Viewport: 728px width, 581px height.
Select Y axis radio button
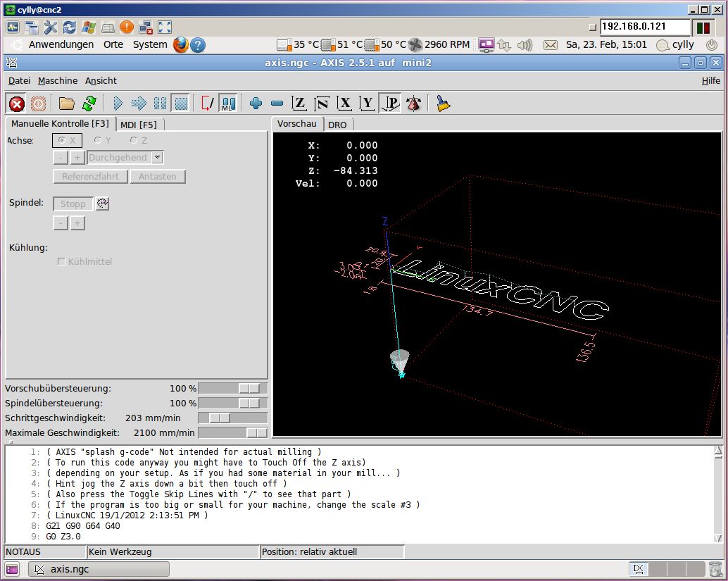pyautogui.click(x=102, y=140)
